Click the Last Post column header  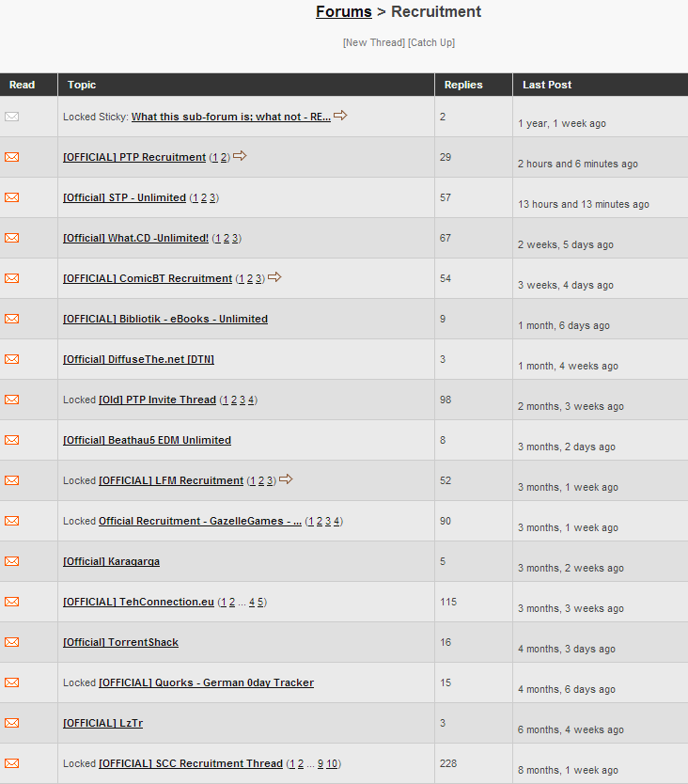(x=547, y=85)
